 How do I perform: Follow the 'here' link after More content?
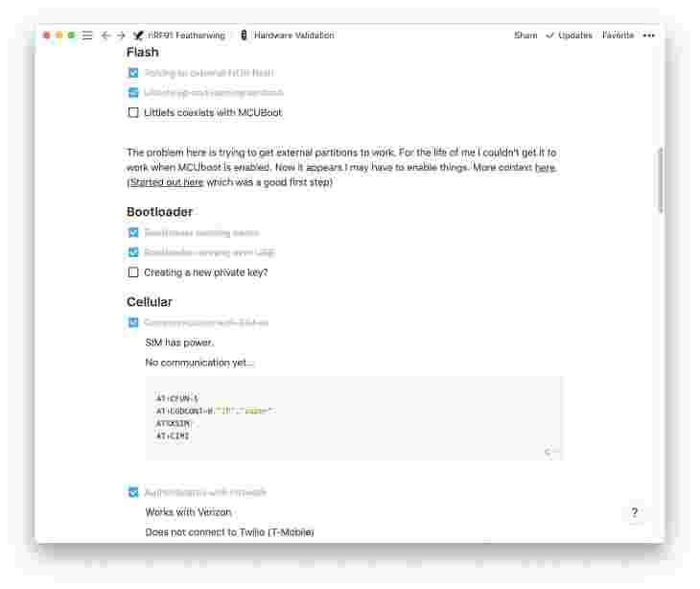[545, 168]
